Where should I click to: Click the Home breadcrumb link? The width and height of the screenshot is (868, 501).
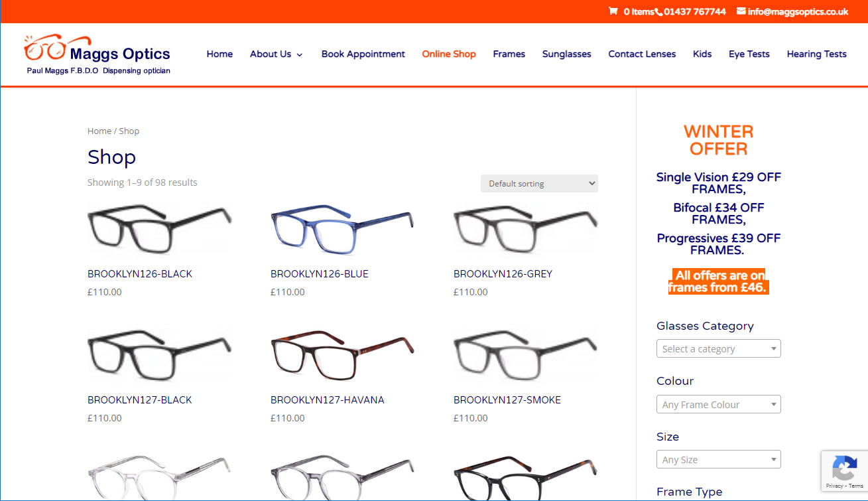click(x=99, y=131)
